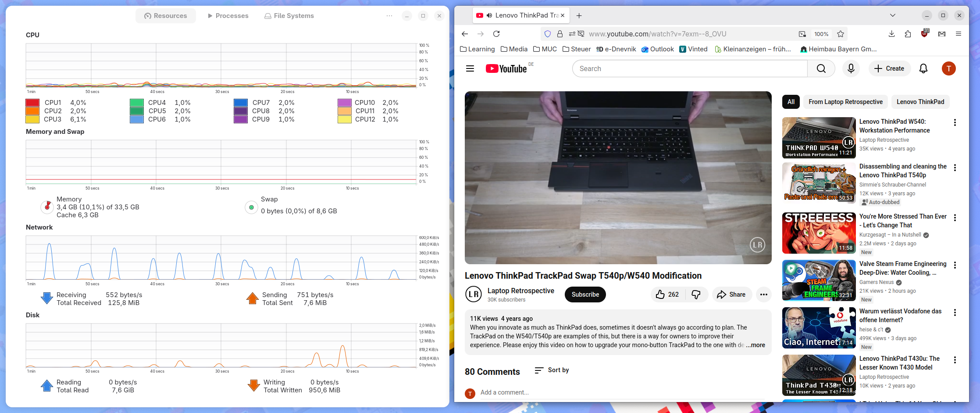This screenshot has width=980, height=413.
Task: Search with voice microphone icon
Action: pos(851,68)
